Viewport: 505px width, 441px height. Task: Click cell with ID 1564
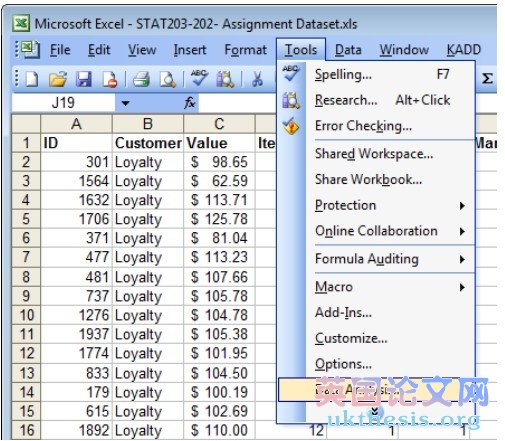[76, 181]
